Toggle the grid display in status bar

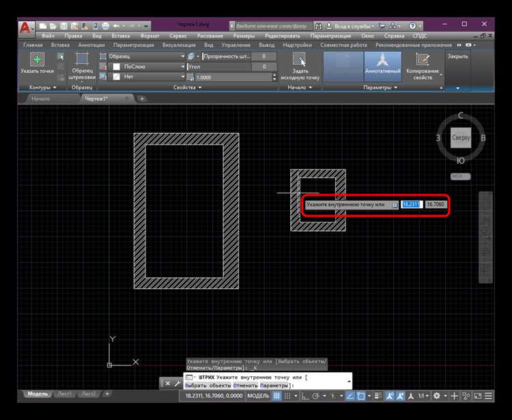(276, 396)
